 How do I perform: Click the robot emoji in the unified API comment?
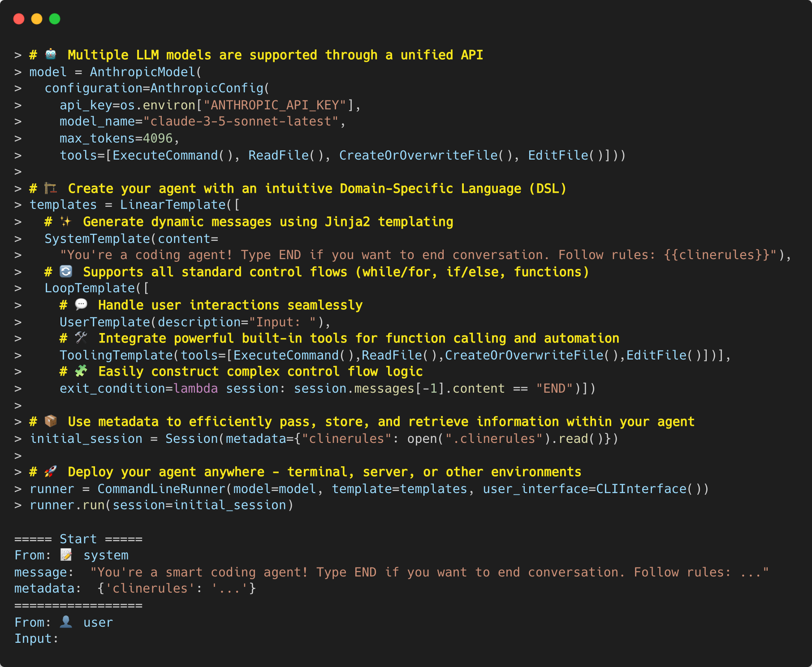[x=49, y=55]
